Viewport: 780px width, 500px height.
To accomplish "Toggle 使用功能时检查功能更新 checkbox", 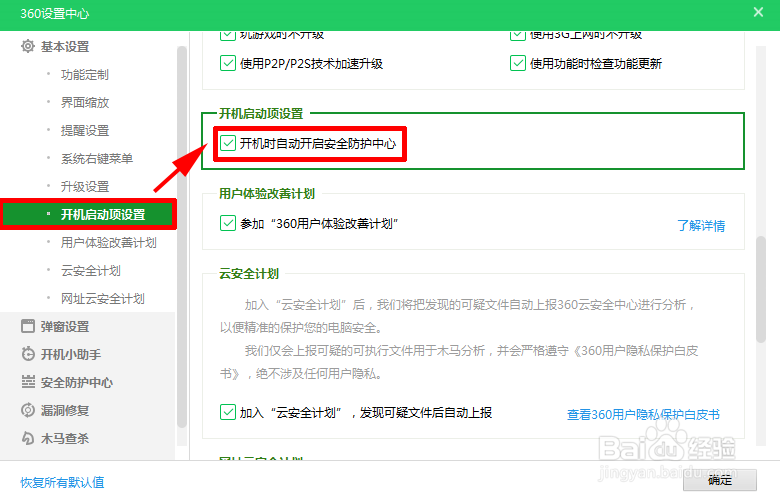I will pyautogui.click(x=517, y=63).
